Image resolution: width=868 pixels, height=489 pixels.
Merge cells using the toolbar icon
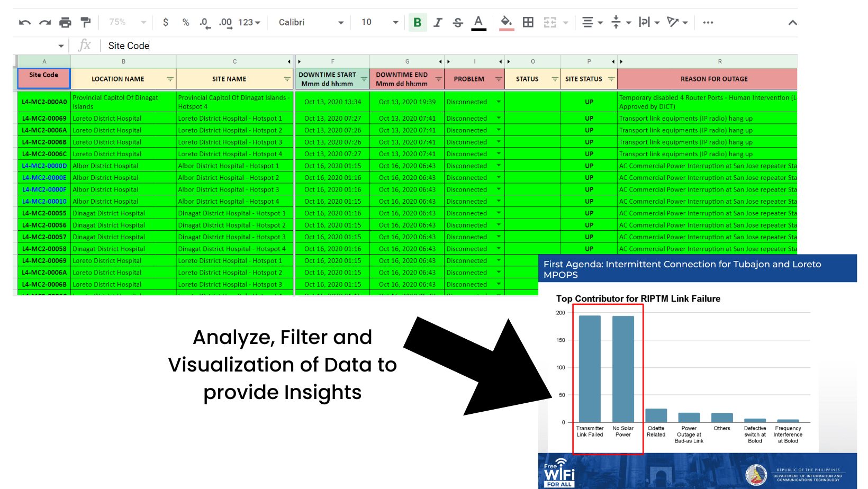click(550, 22)
